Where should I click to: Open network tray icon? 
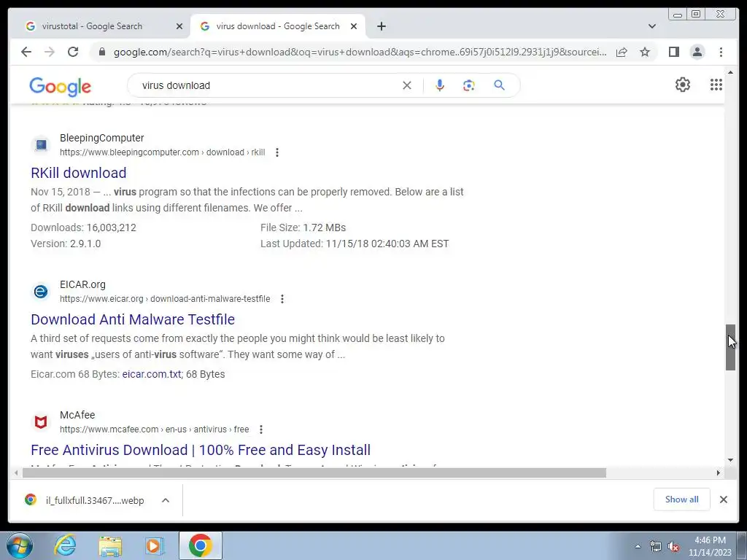pos(656,547)
